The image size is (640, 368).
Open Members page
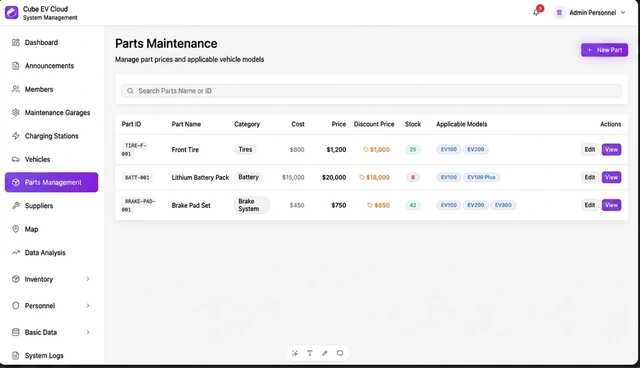point(51,89)
